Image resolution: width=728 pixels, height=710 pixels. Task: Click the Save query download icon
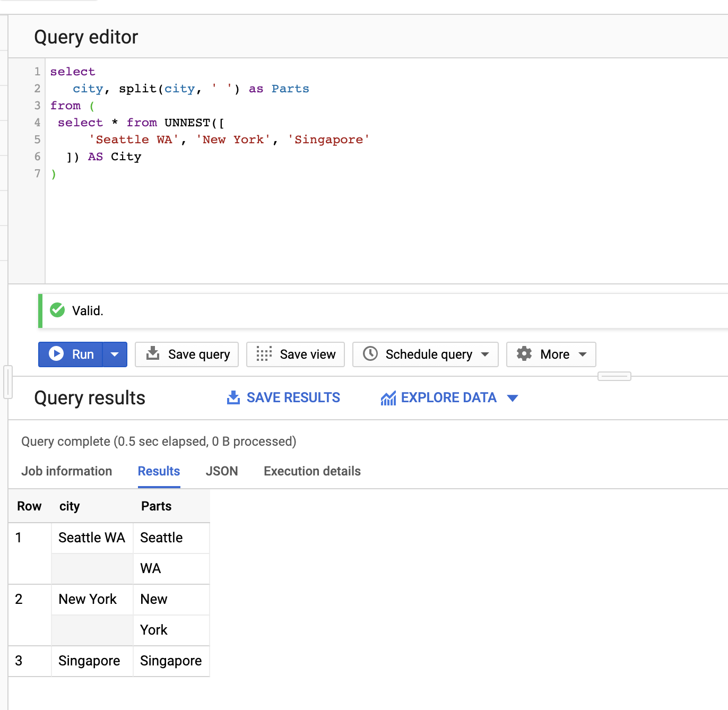click(153, 354)
